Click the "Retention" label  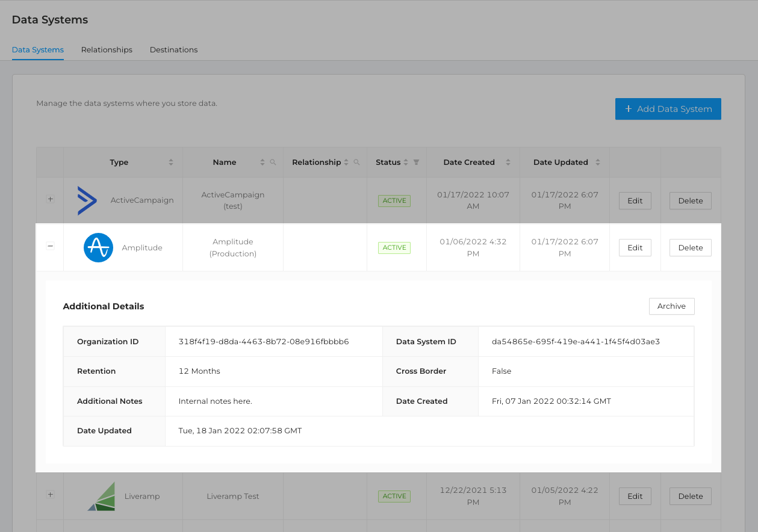pyautogui.click(x=96, y=371)
